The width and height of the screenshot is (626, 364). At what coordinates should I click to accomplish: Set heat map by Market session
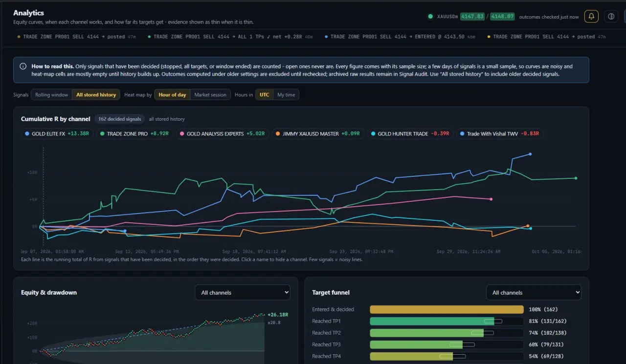click(210, 95)
